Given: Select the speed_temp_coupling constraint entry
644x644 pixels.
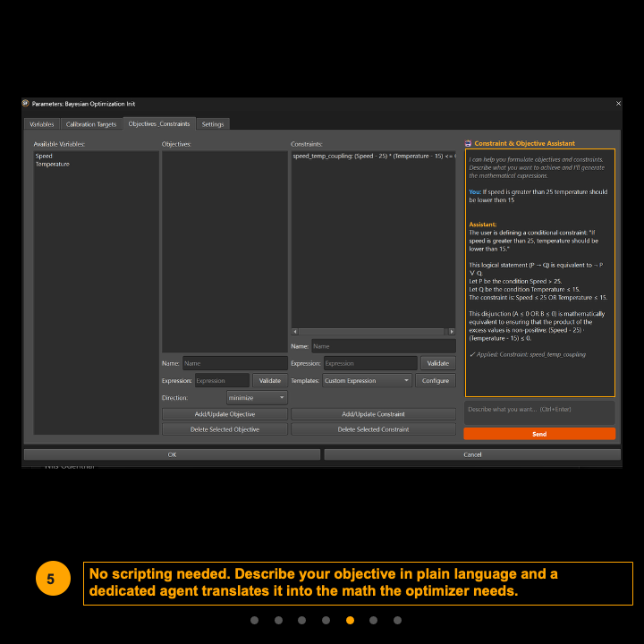Looking at the screenshot, I should [x=371, y=157].
